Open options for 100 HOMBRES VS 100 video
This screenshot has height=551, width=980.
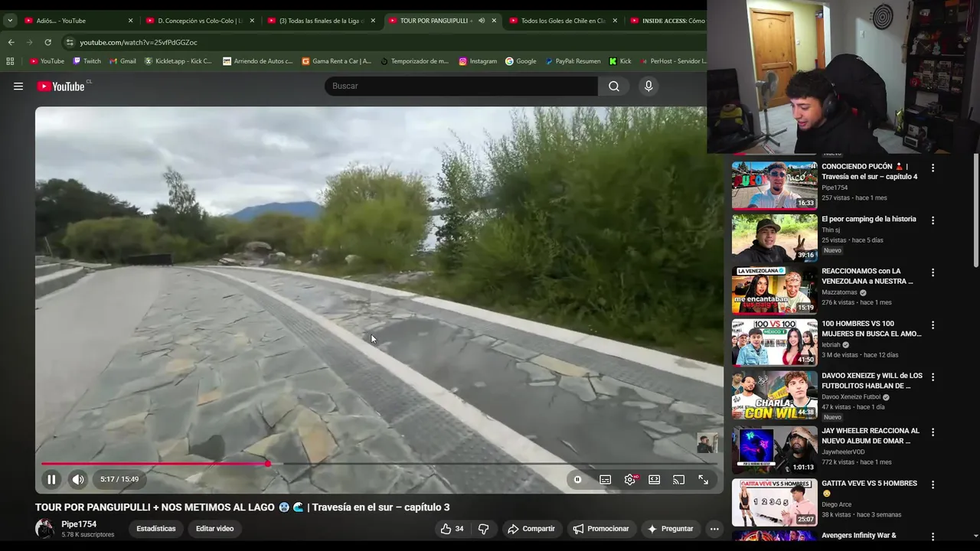pos(933,325)
